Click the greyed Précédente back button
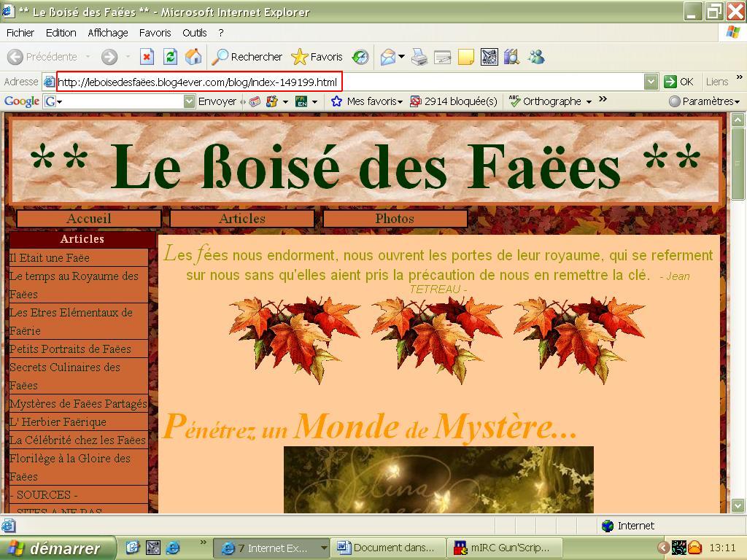The image size is (747, 560). pos(42,57)
